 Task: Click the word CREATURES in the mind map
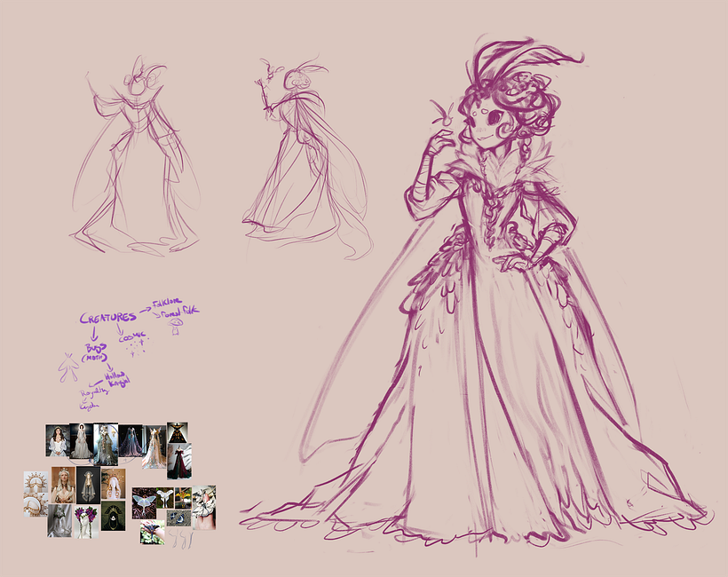point(107,317)
